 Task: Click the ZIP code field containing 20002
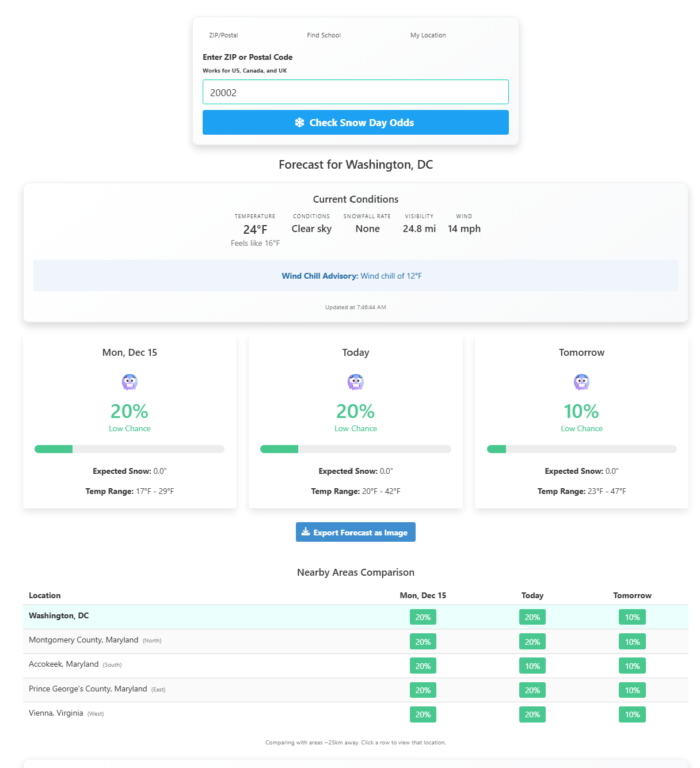(x=356, y=92)
